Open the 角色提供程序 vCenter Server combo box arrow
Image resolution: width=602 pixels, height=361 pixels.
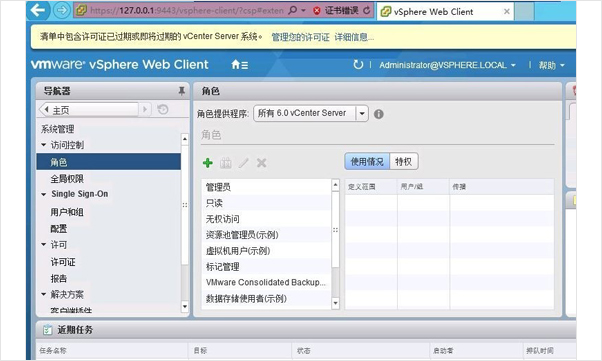(x=362, y=114)
